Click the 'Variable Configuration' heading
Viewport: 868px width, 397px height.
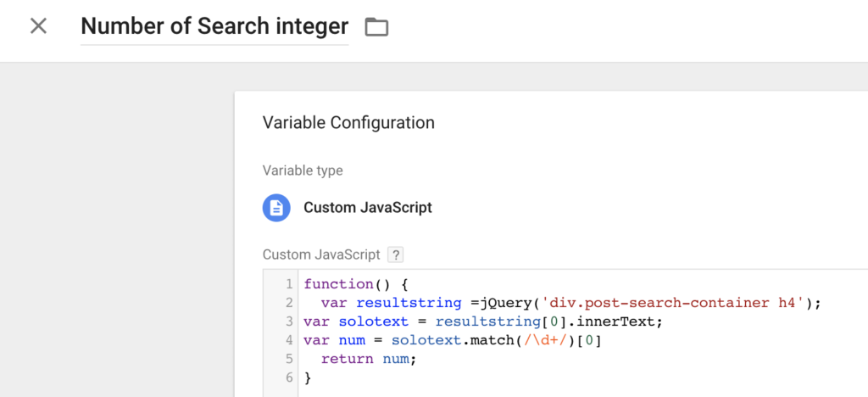pyautogui.click(x=348, y=122)
